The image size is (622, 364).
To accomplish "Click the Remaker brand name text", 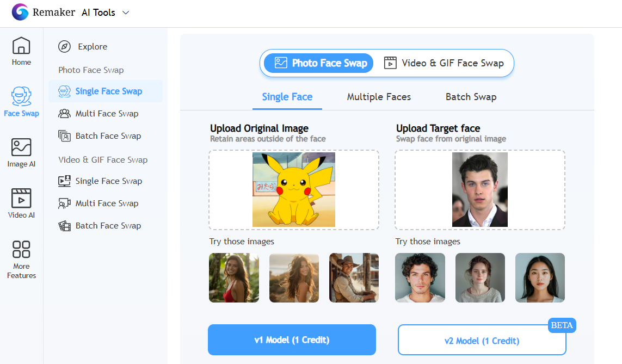I will coord(54,13).
